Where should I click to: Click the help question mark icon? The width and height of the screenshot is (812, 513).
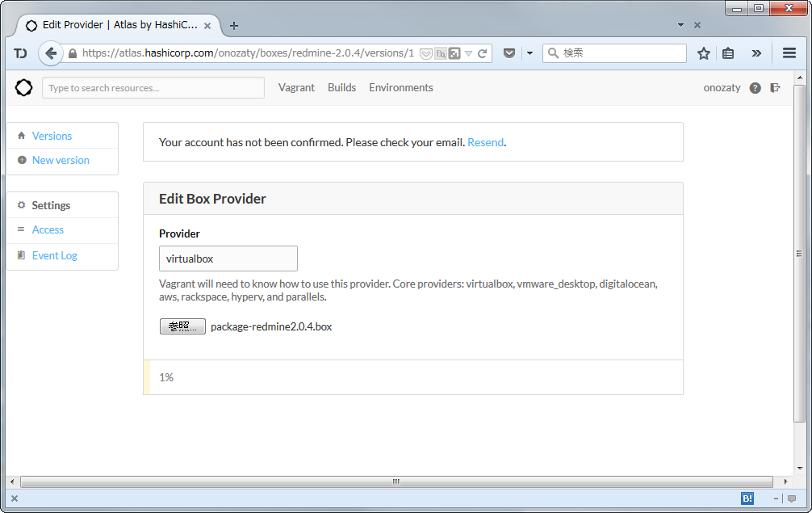(x=755, y=88)
